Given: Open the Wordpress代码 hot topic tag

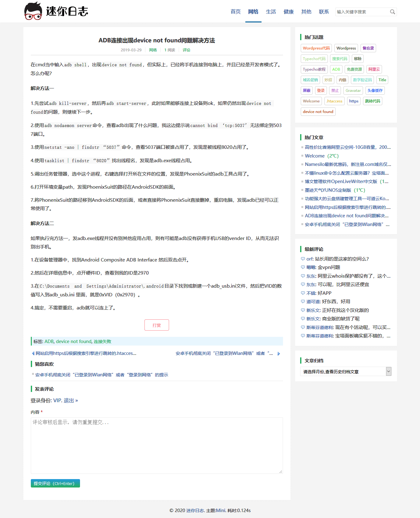Looking at the screenshot, I should click(x=316, y=48).
